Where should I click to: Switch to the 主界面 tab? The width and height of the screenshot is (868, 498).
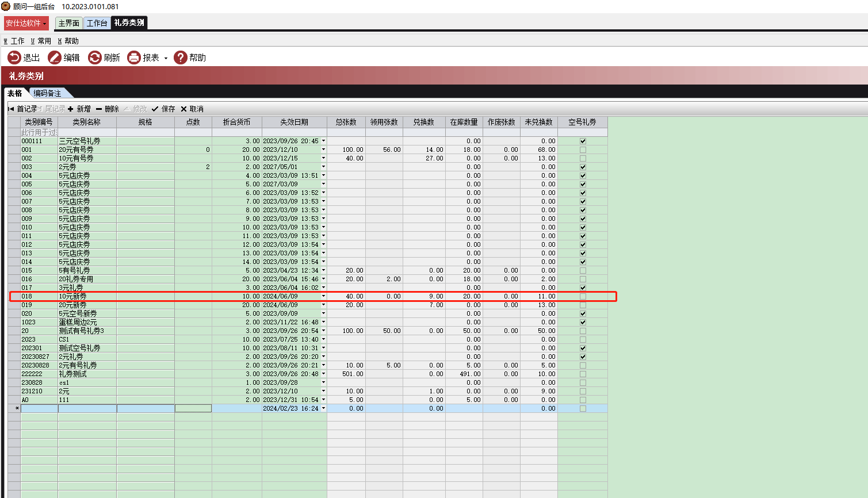(x=69, y=23)
